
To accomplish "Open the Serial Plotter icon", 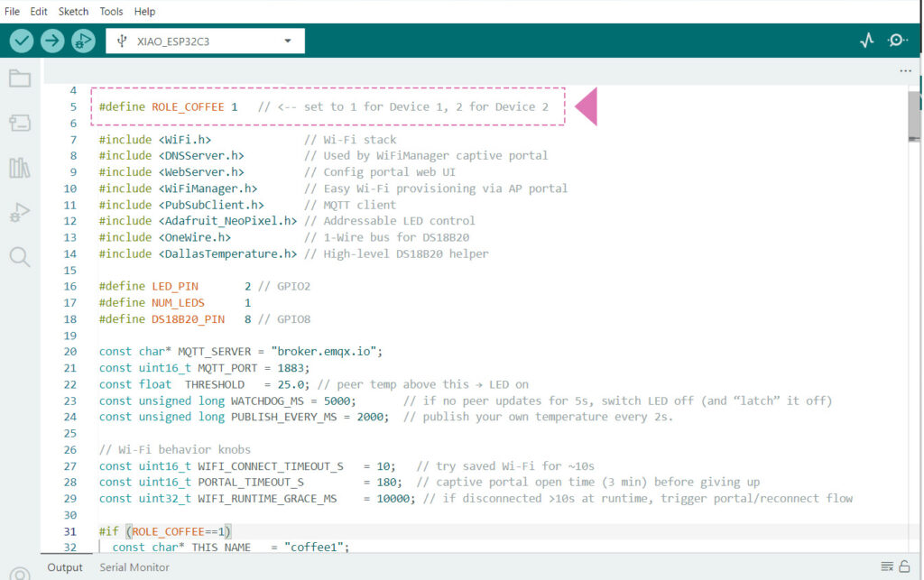I will 866,41.
